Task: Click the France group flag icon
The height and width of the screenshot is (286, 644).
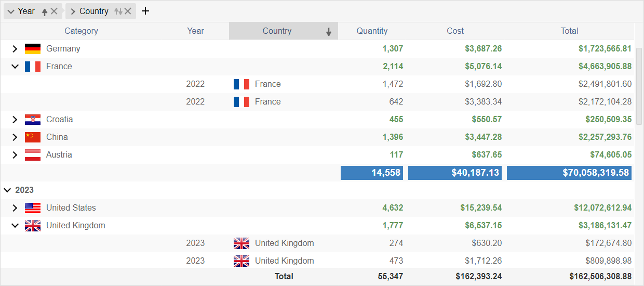Action: pyautogui.click(x=33, y=67)
